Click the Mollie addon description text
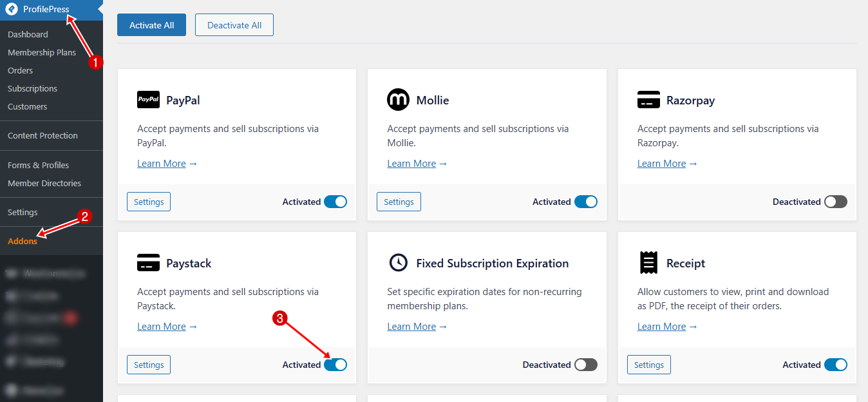The width and height of the screenshot is (868, 402). [x=478, y=136]
